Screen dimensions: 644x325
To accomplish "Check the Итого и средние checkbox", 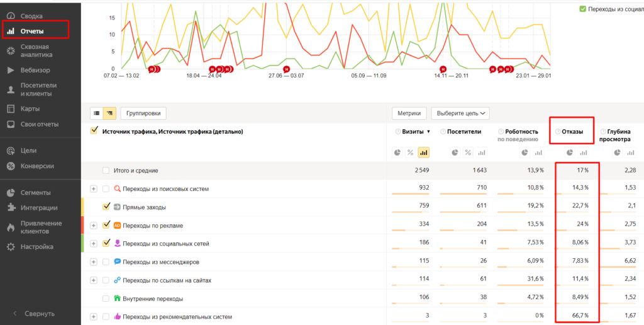I will coord(106,171).
